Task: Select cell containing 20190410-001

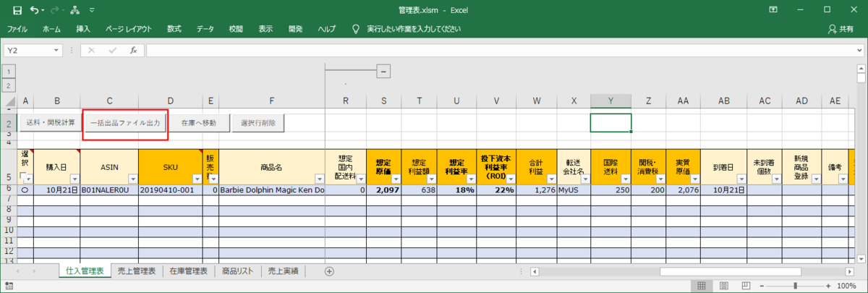Action: pyautogui.click(x=171, y=190)
